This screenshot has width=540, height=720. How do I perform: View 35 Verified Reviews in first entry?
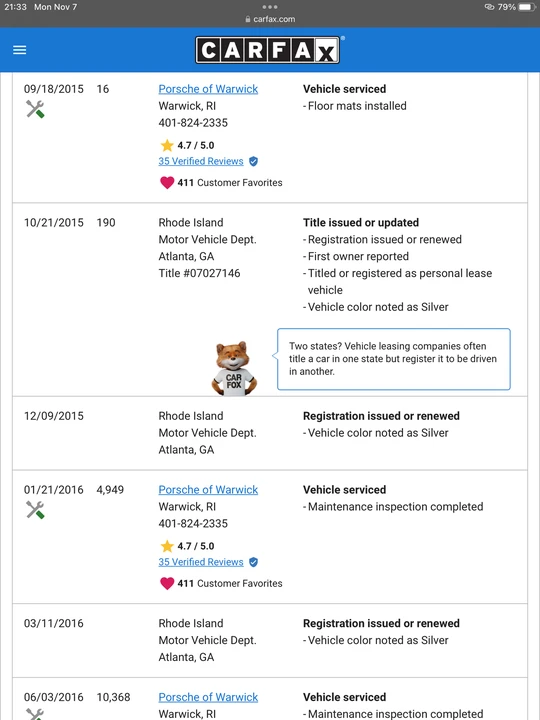tap(201, 161)
